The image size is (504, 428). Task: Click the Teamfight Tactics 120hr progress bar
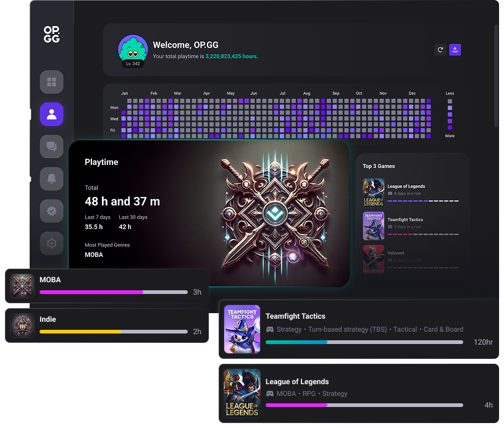[x=364, y=342]
